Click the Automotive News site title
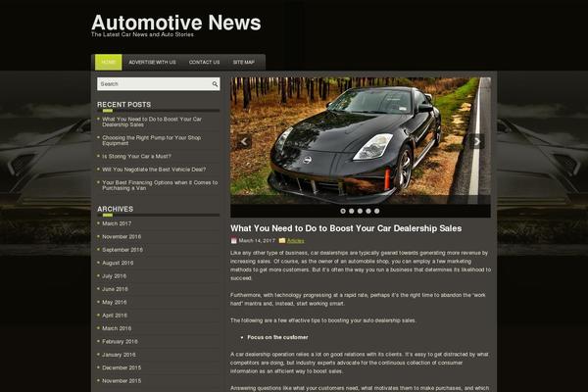Viewport: 588px width, 392px height. coord(175,23)
